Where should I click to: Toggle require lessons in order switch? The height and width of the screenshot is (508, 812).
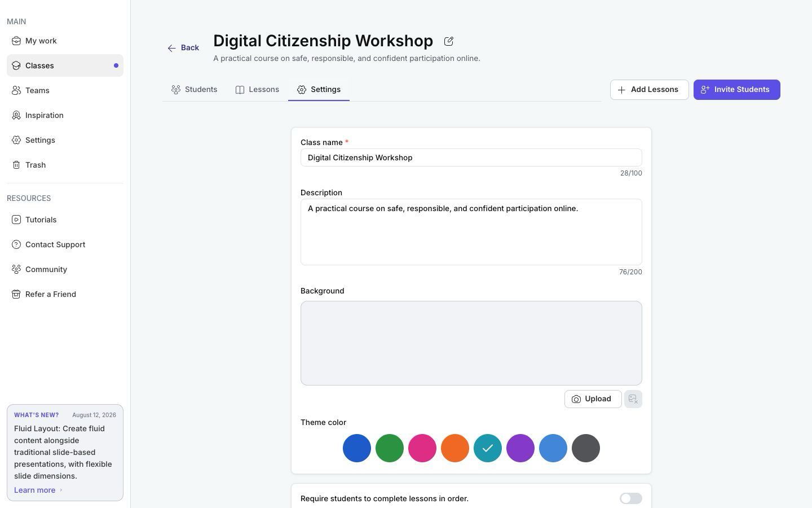pyautogui.click(x=631, y=498)
